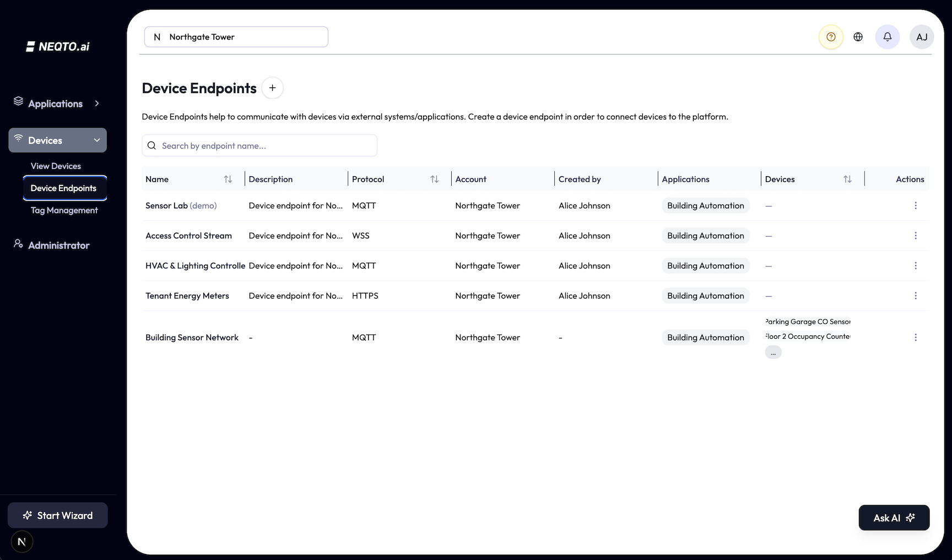Click Floor 2 Occupancy Counter device

[x=808, y=336]
